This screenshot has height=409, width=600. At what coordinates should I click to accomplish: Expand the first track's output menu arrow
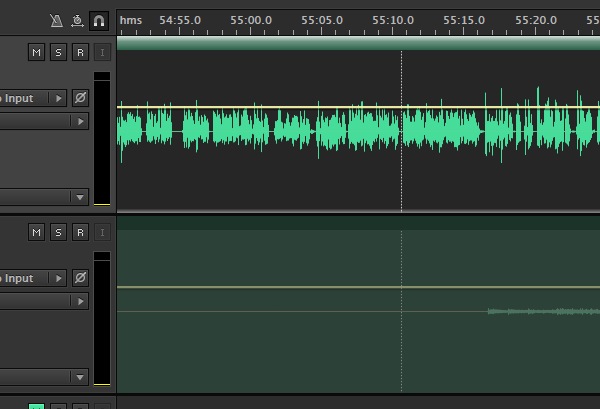tap(80, 121)
